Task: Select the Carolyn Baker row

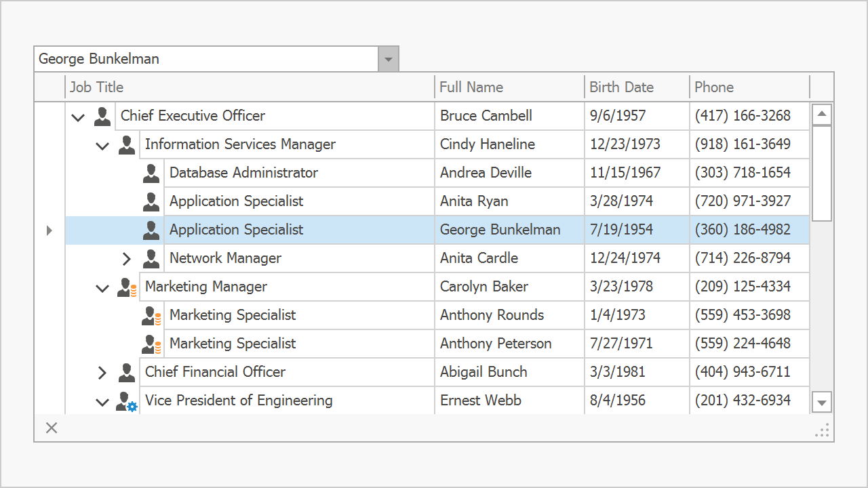Action: tap(484, 287)
